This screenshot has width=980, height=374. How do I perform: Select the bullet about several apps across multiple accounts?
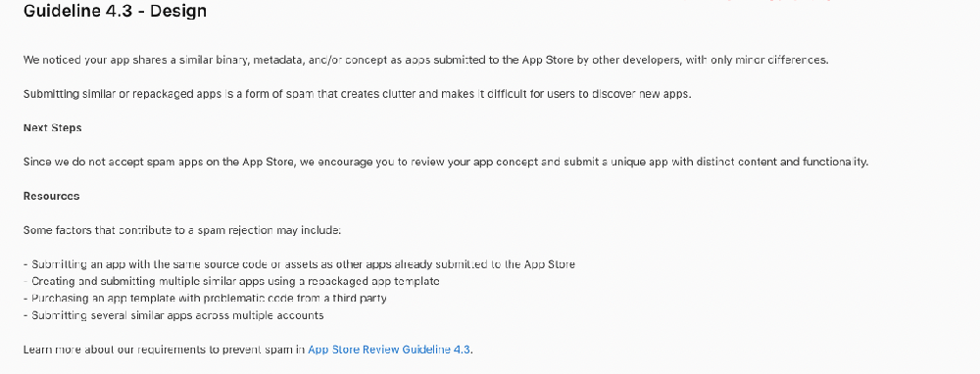(x=173, y=315)
